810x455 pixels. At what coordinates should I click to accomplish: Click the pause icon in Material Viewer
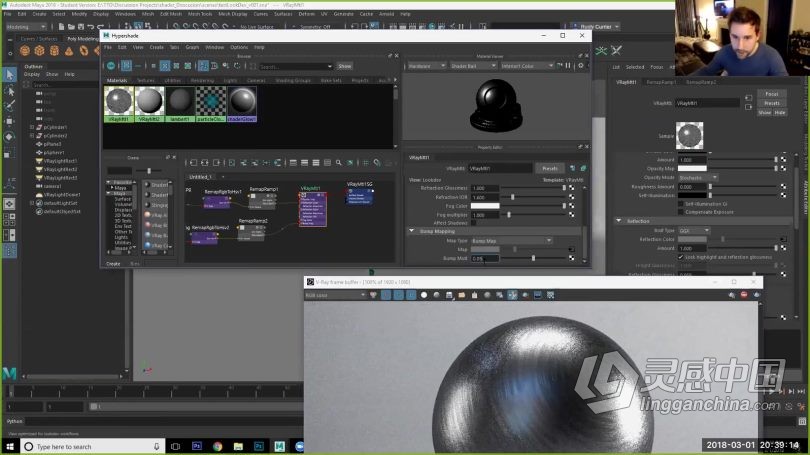[x=568, y=66]
